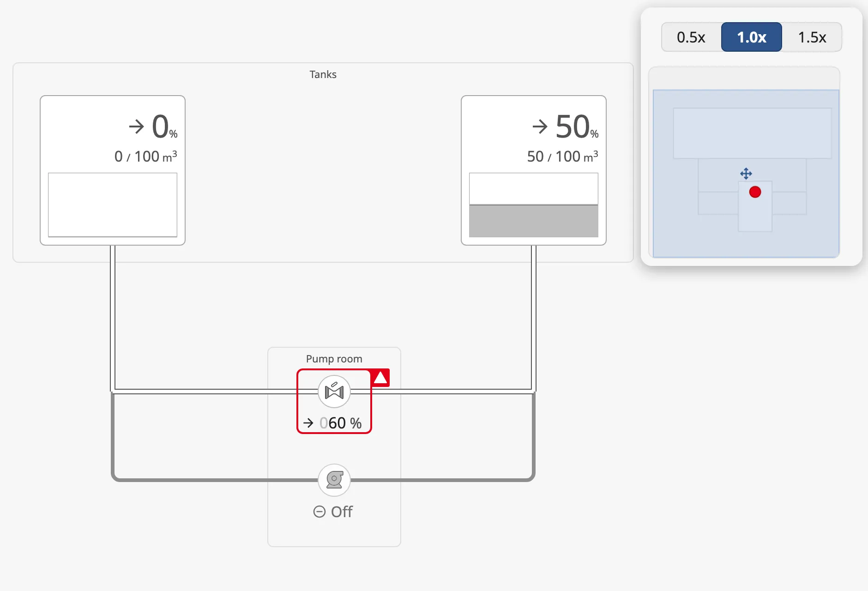Click the Pump room group title

click(x=334, y=359)
